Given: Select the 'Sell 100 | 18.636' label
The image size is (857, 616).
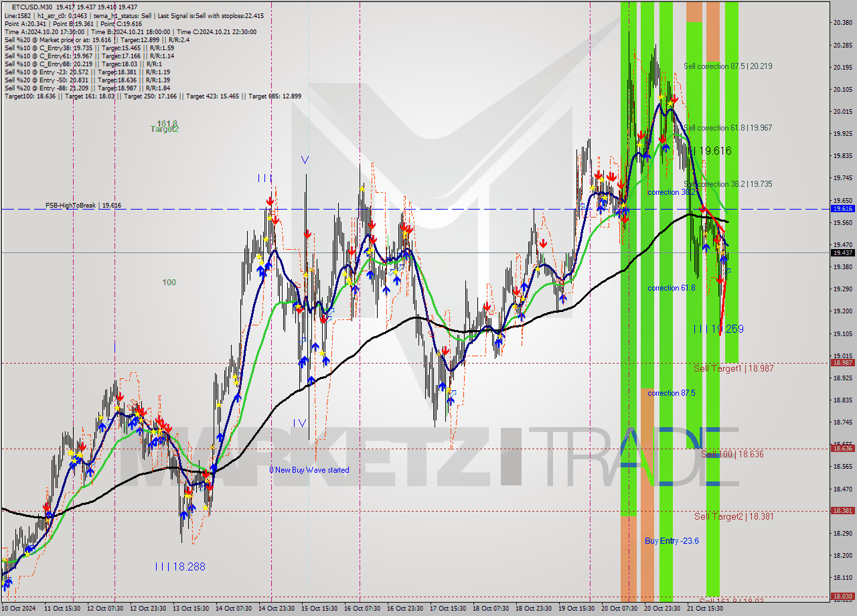Looking at the screenshot, I should coord(732,454).
